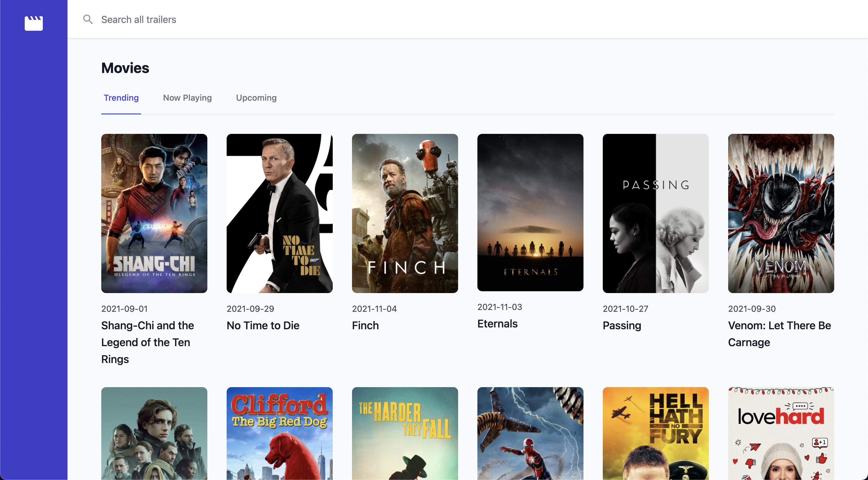Select the Hell Hath No Fury poster
The width and height of the screenshot is (868, 480).
tap(656, 433)
